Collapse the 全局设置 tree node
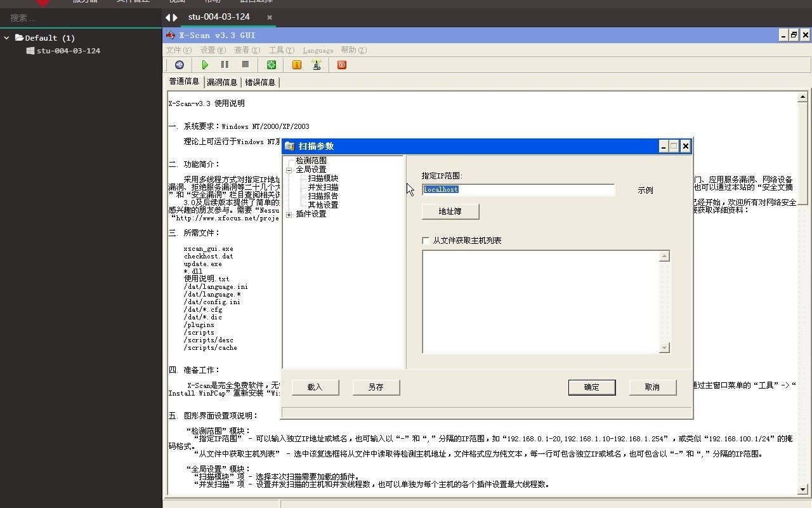 (289, 170)
